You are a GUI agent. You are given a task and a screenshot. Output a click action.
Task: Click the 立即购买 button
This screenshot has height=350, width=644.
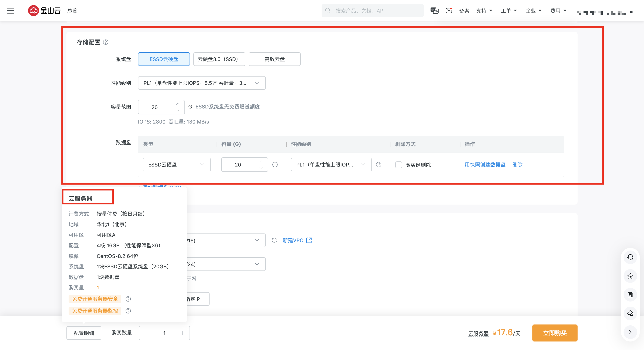pos(555,333)
